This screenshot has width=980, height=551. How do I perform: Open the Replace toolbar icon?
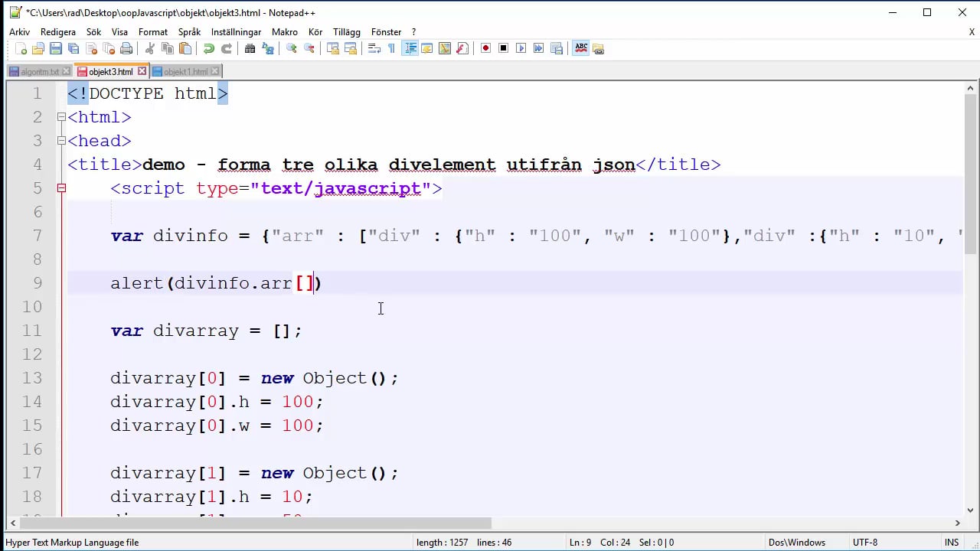(x=268, y=48)
